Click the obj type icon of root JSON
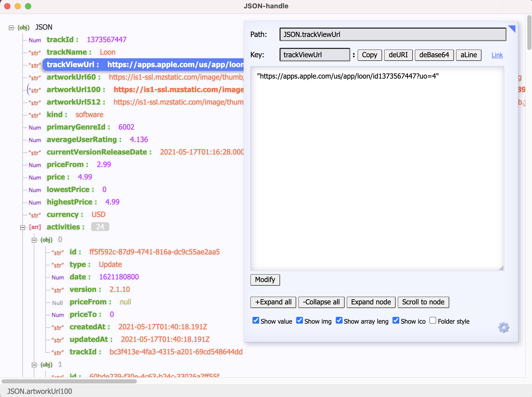 23,27
